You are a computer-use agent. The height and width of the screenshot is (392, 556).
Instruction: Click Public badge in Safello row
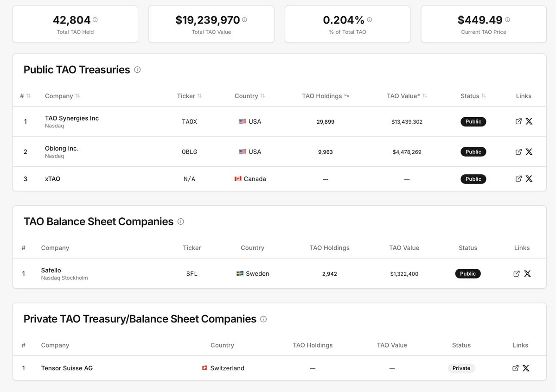pyautogui.click(x=468, y=274)
